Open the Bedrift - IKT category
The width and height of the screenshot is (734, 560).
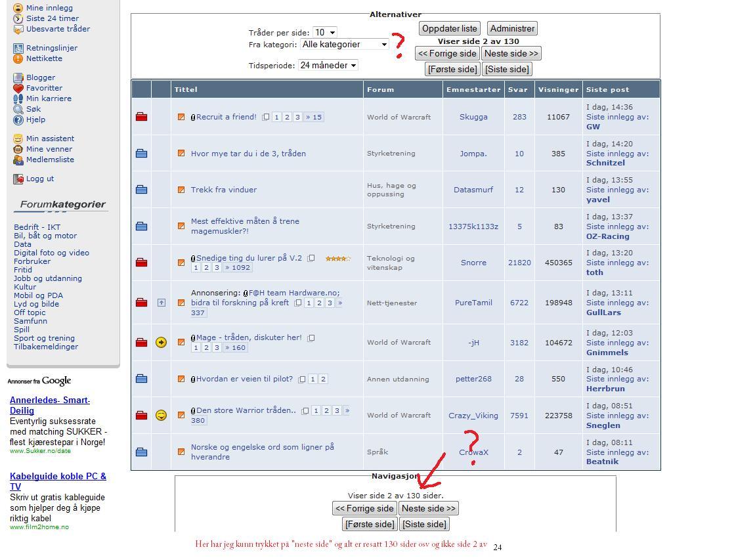coord(37,227)
